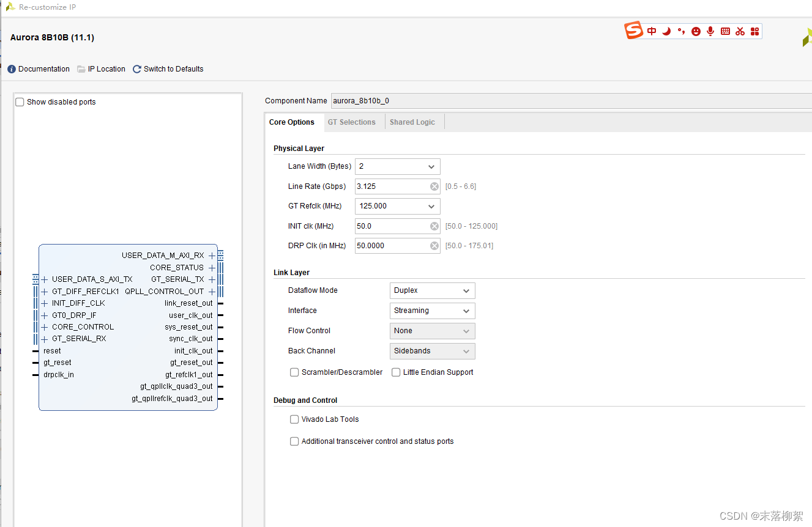Enable the Scrambler/Descrambler checkbox
This screenshot has width=812, height=527.
point(294,372)
